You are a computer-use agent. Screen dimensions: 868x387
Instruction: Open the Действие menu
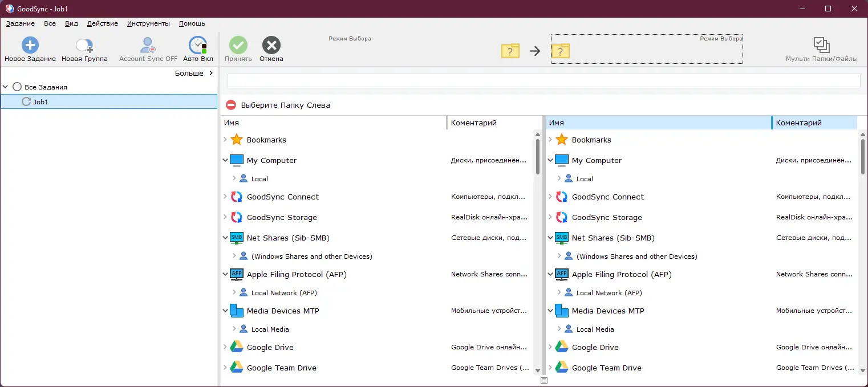103,23
